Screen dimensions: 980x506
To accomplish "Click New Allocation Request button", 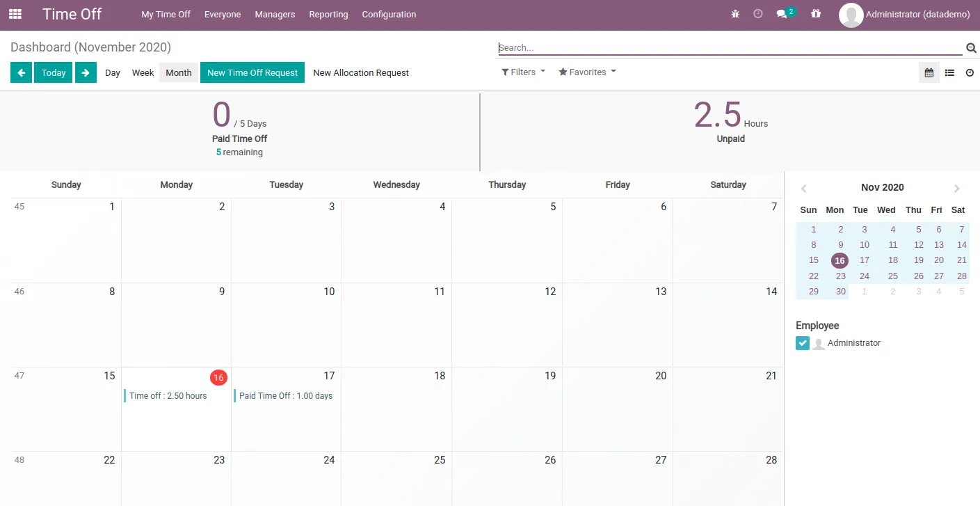I will [361, 72].
